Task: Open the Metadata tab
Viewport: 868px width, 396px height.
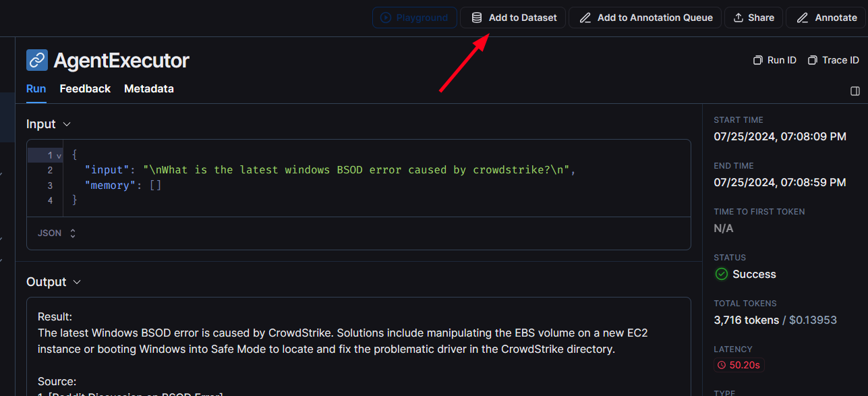Action: point(149,88)
